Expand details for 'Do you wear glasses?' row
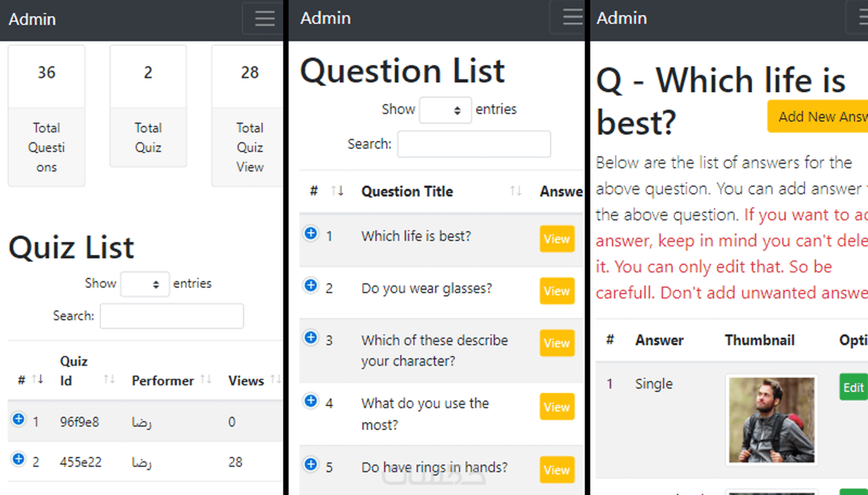The height and width of the screenshot is (495, 868). pyautogui.click(x=311, y=286)
